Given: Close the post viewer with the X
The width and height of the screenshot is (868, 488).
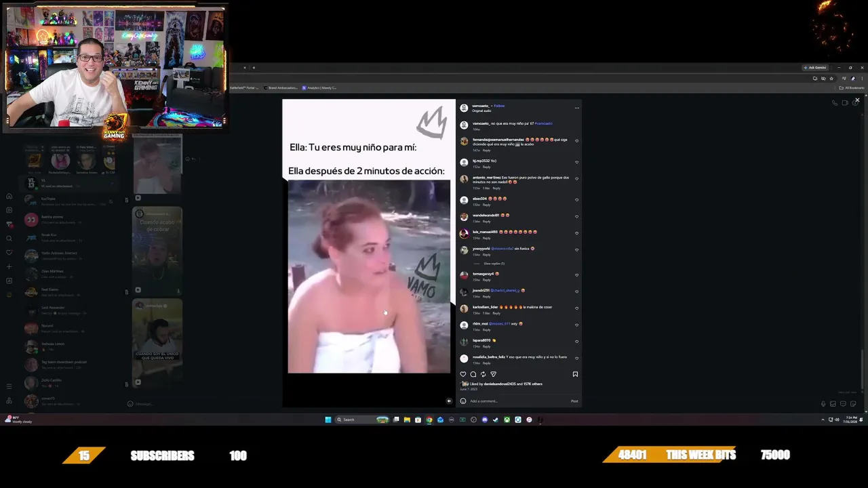Looking at the screenshot, I should tap(857, 100).
